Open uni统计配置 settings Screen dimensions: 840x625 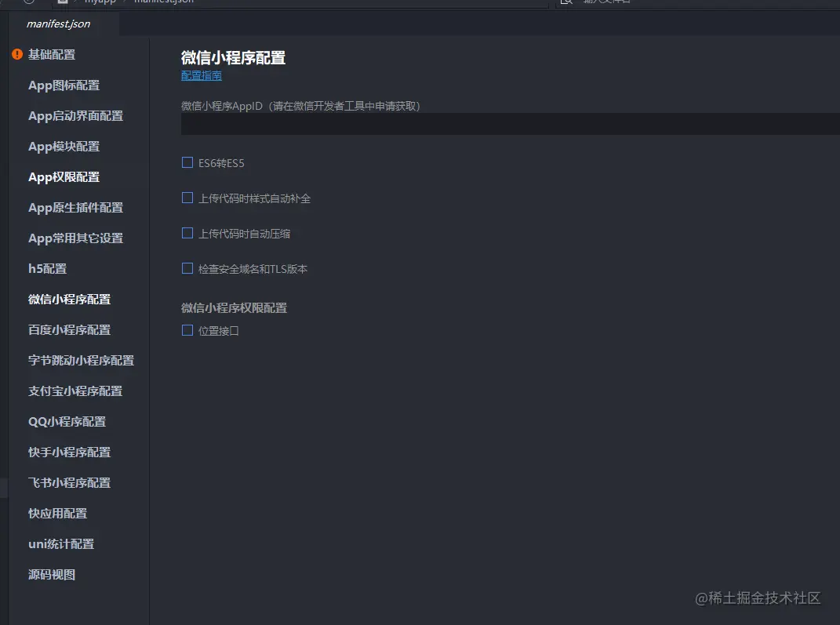point(60,543)
